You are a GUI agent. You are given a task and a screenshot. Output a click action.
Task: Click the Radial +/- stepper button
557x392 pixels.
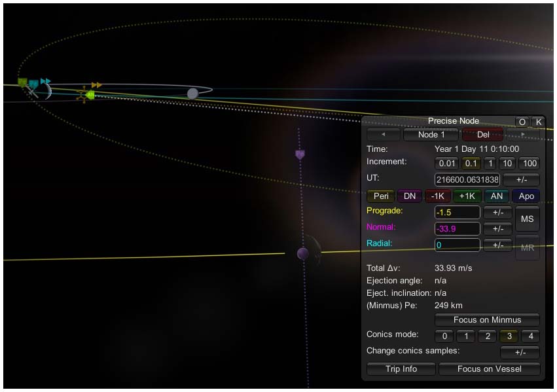point(497,245)
